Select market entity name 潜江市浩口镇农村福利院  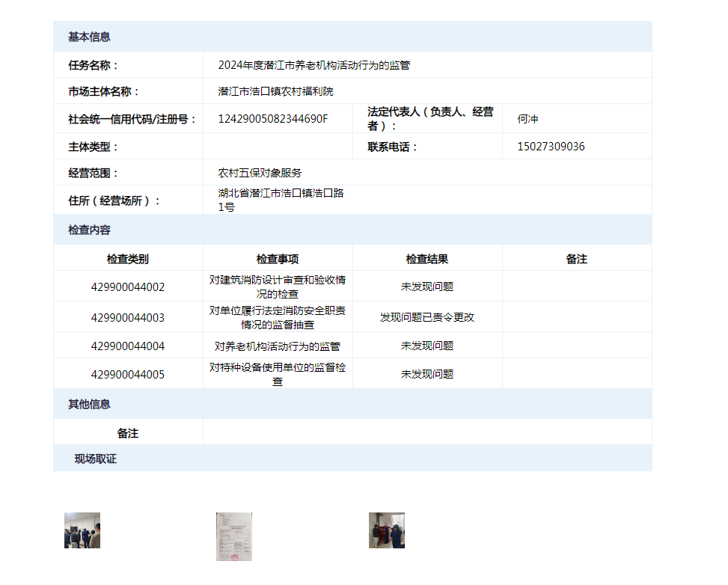[276, 91]
